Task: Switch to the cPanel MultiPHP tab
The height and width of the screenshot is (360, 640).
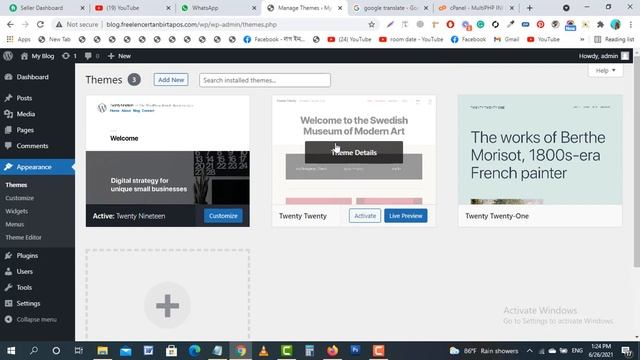Action: [476, 8]
